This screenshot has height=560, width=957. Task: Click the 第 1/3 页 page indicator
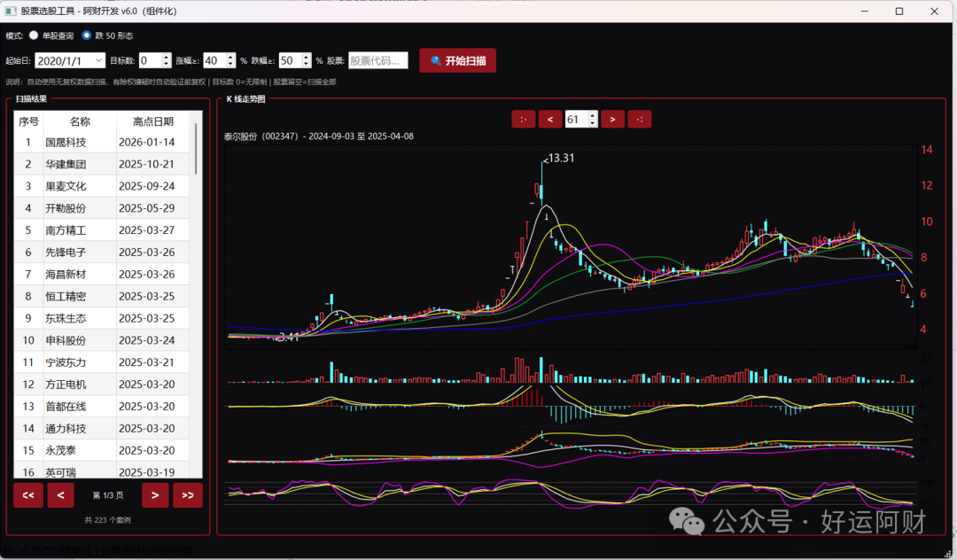(x=108, y=495)
